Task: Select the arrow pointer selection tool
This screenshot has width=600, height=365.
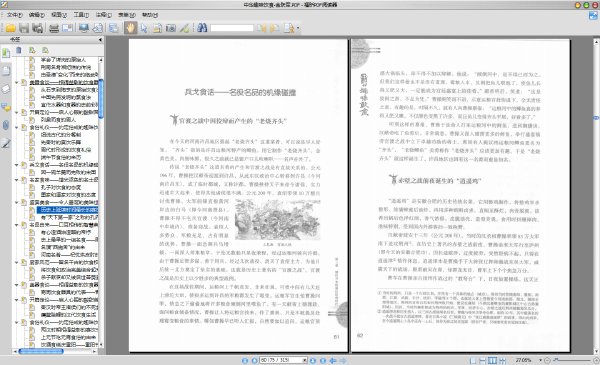Action: pyautogui.click(x=144, y=28)
